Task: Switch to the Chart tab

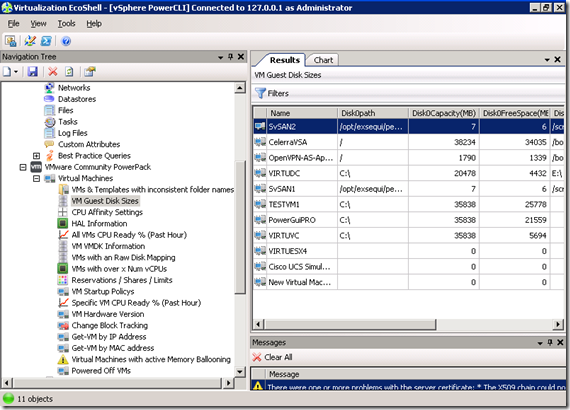Action: pyautogui.click(x=323, y=60)
